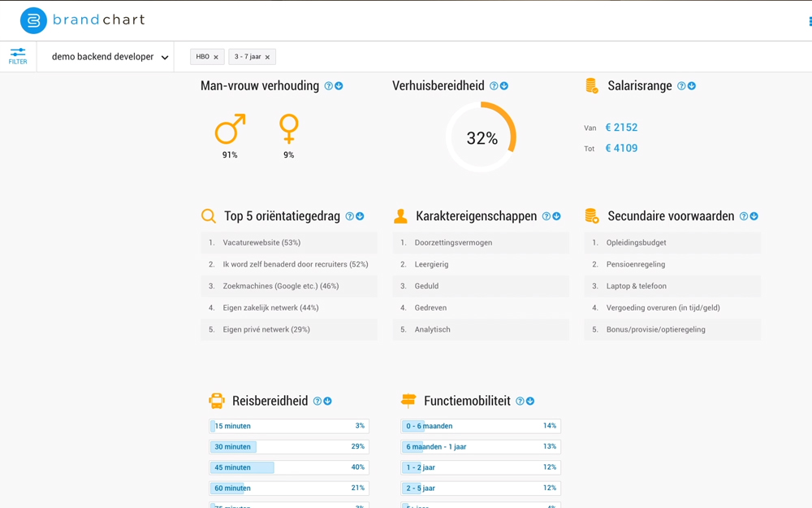Screen dimensions: 812x508
Task: Click the Opleidingsbudget list entry
Action: (x=672, y=242)
